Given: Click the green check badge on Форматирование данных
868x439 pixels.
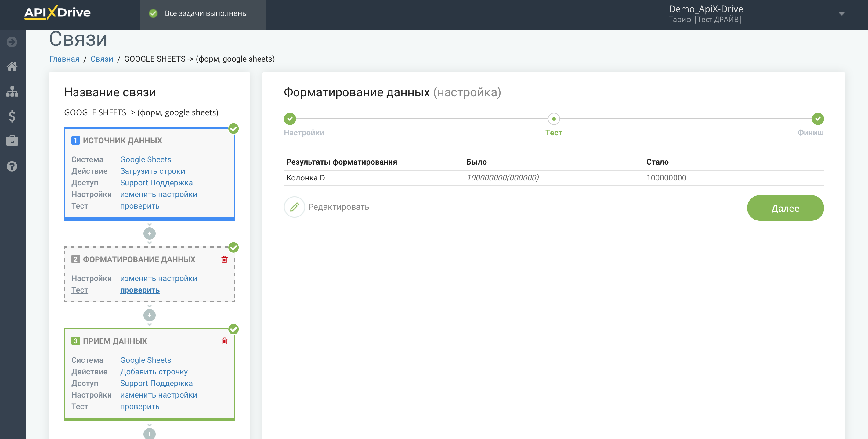Looking at the screenshot, I should [x=233, y=248].
